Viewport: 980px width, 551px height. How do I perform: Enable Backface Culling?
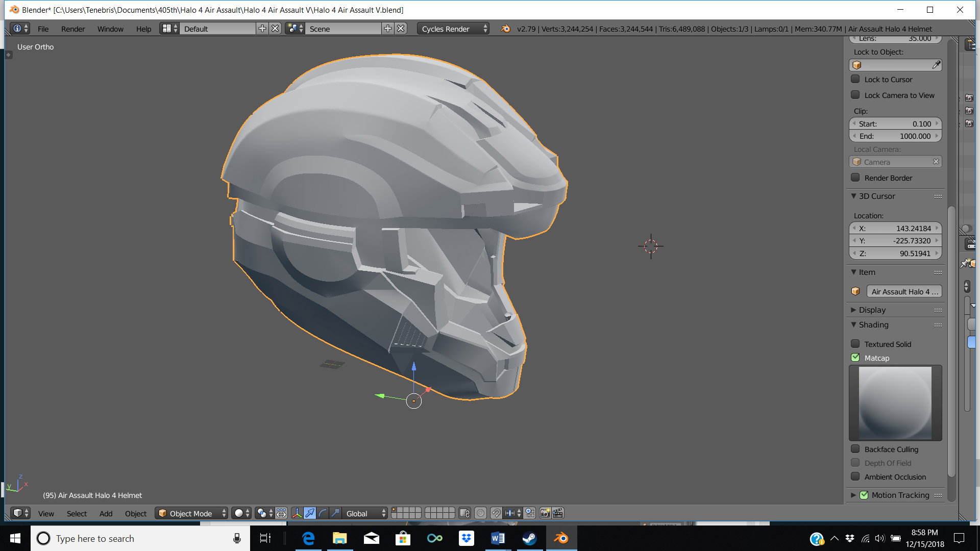pyautogui.click(x=855, y=449)
